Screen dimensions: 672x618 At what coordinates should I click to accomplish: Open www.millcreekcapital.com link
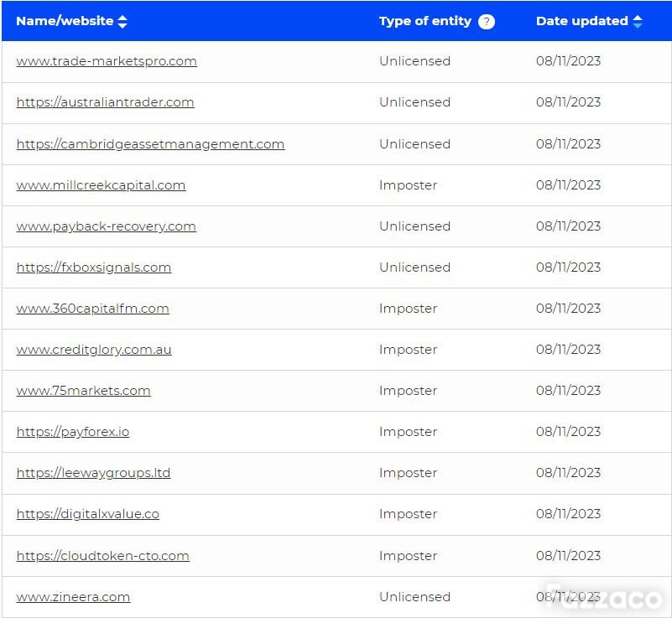(x=102, y=185)
